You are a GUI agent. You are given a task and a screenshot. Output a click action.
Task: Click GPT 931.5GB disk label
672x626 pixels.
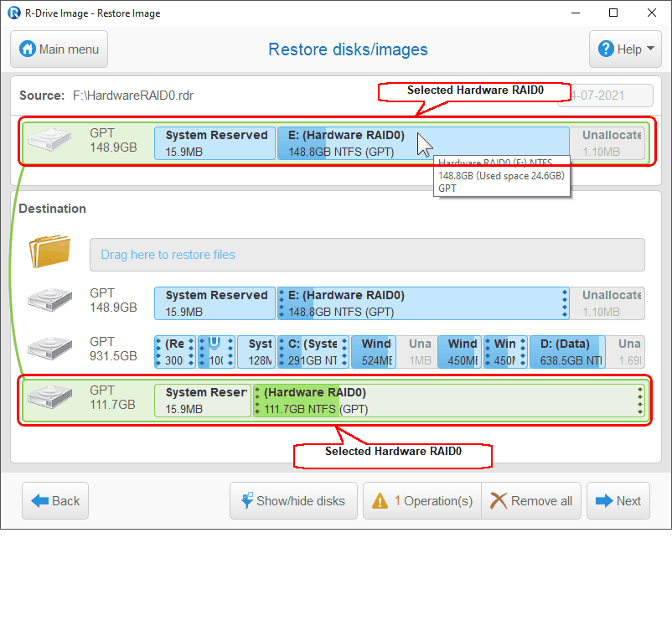[x=113, y=349]
